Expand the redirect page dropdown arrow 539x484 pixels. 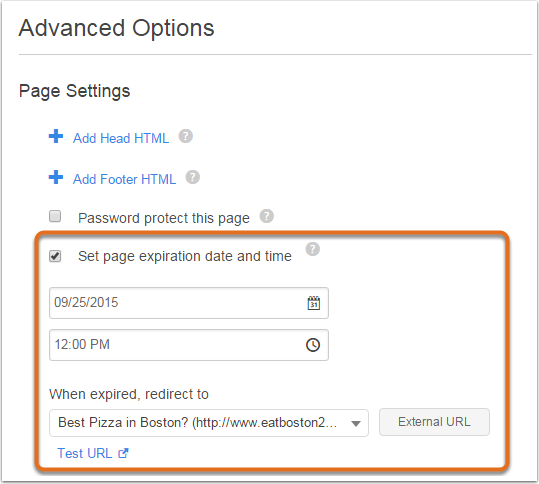coord(356,423)
